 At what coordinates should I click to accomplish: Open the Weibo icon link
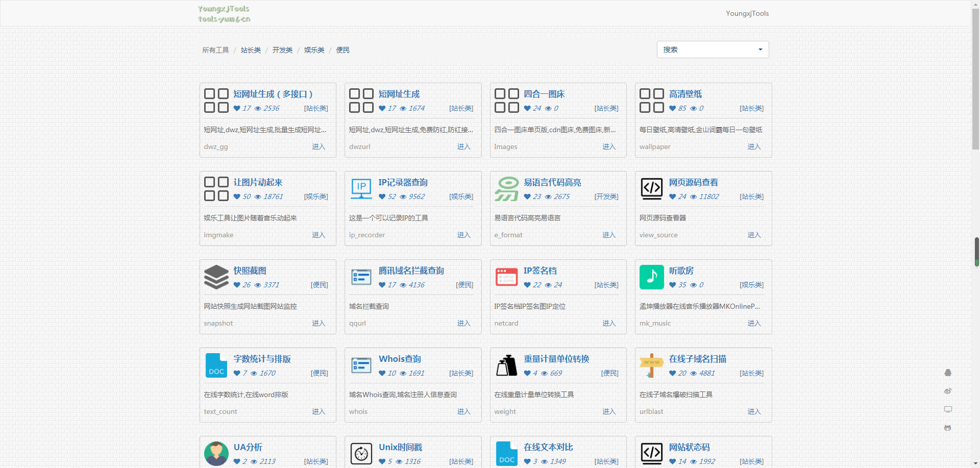[x=948, y=391]
